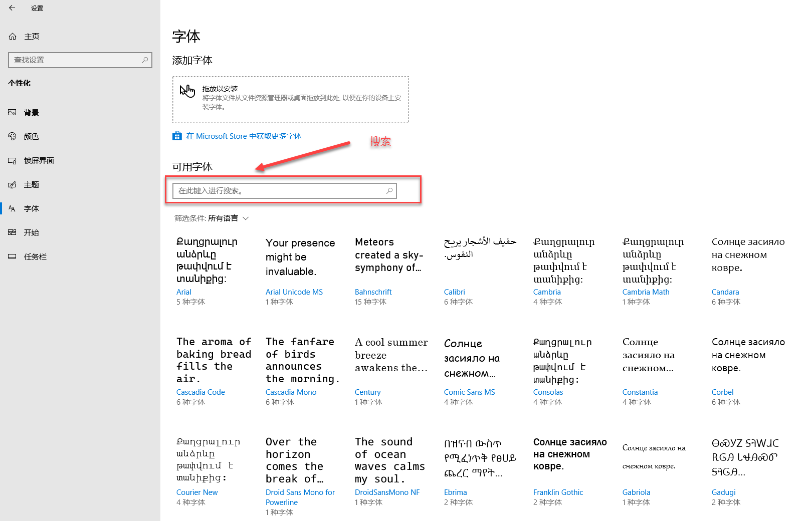Open the Bahnschrift font link
This screenshot has width=812, height=521.
point(373,292)
